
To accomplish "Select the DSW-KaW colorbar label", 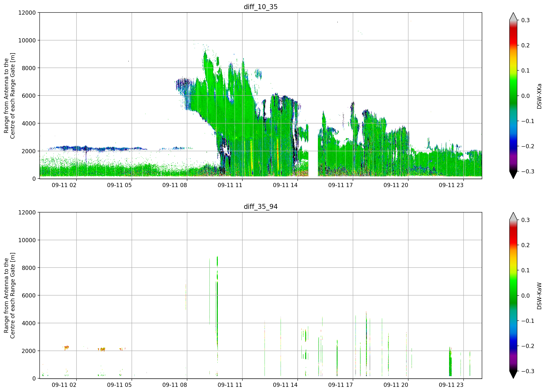I will [539, 296].
